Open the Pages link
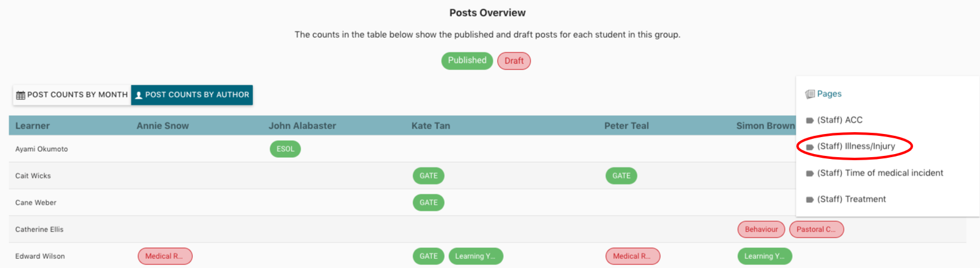The image size is (980, 268). (829, 94)
